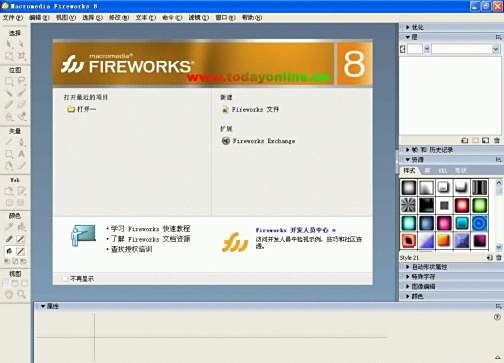Select the red glow style swatch

[x=462, y=205]
